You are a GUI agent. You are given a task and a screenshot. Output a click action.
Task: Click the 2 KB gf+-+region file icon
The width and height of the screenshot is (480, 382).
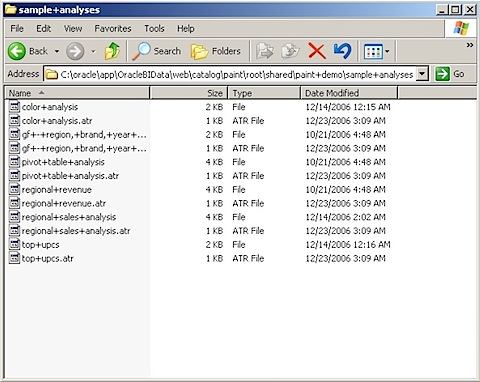point(14,134)
